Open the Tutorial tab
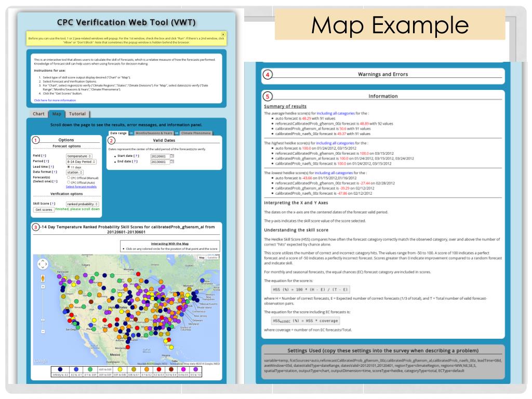Viewport: 532px width, 399px height. pos(77,114)
